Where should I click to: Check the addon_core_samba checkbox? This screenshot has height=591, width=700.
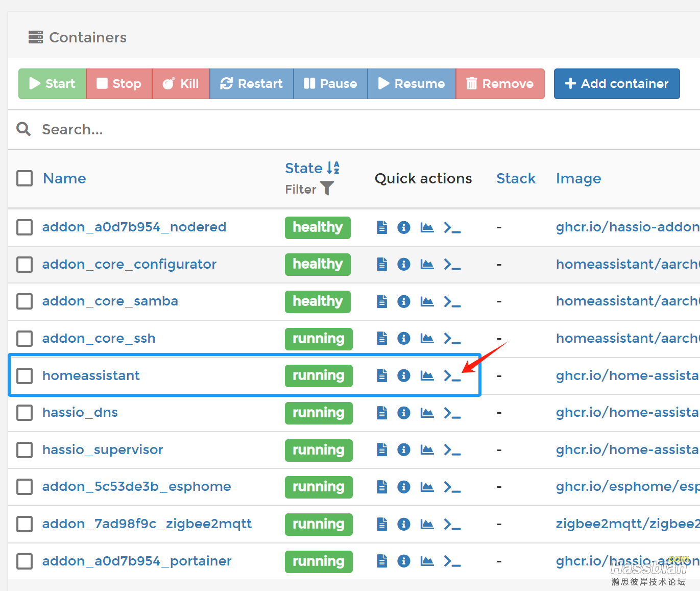pos(25,301)
